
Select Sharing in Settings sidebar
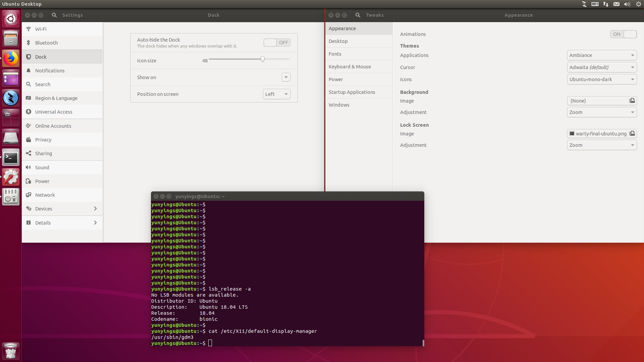(x=62, y=153)
